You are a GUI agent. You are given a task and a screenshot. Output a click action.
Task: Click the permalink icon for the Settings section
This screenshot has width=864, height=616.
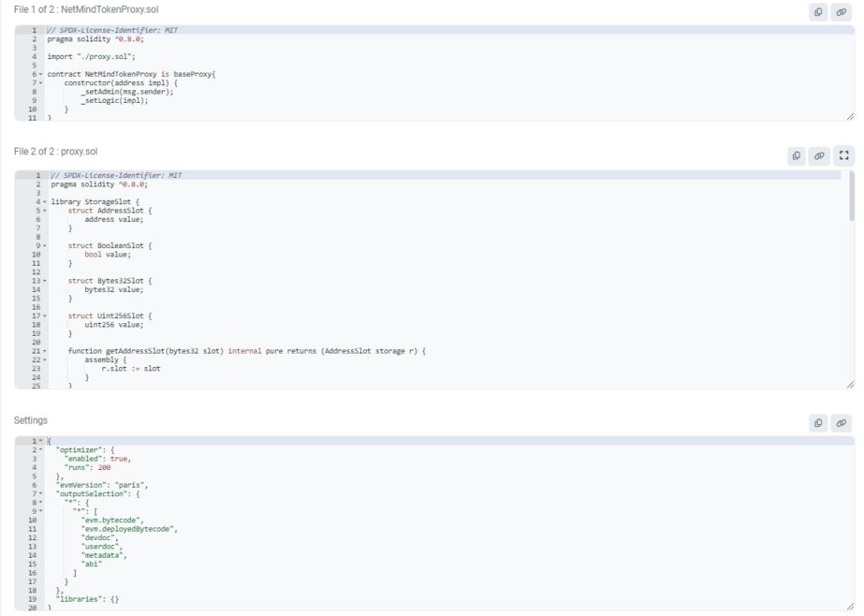840,421
